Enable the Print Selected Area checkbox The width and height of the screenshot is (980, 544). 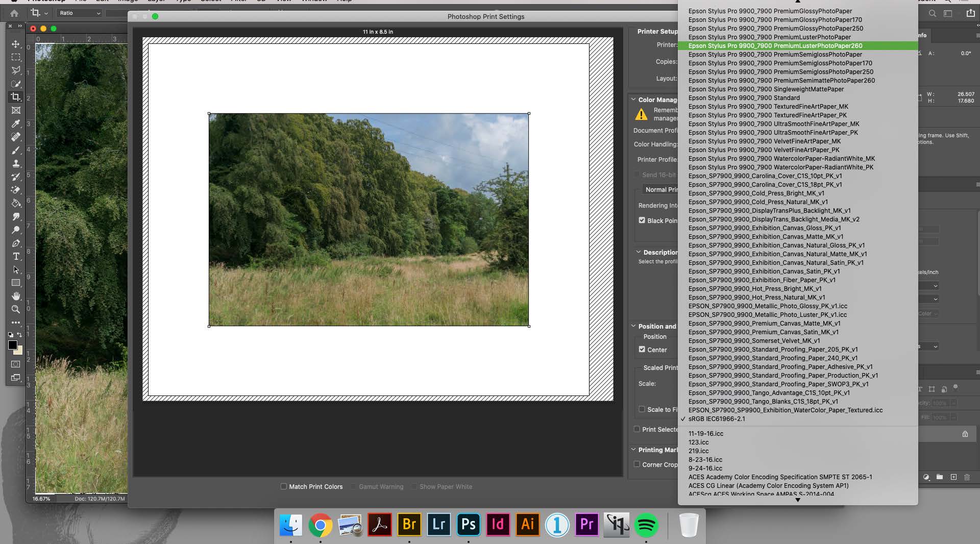(x=636, y=429)
